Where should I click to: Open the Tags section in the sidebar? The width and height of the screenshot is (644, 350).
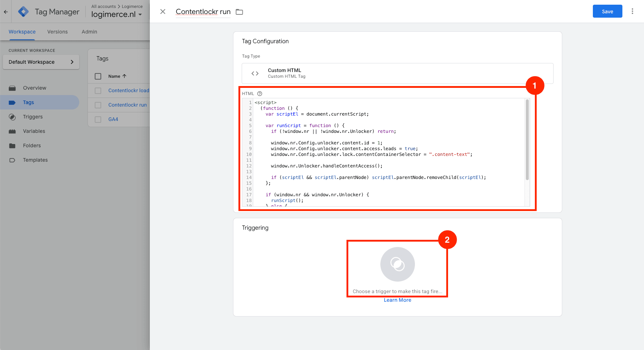pyautogui.click(x=28, y=102)
